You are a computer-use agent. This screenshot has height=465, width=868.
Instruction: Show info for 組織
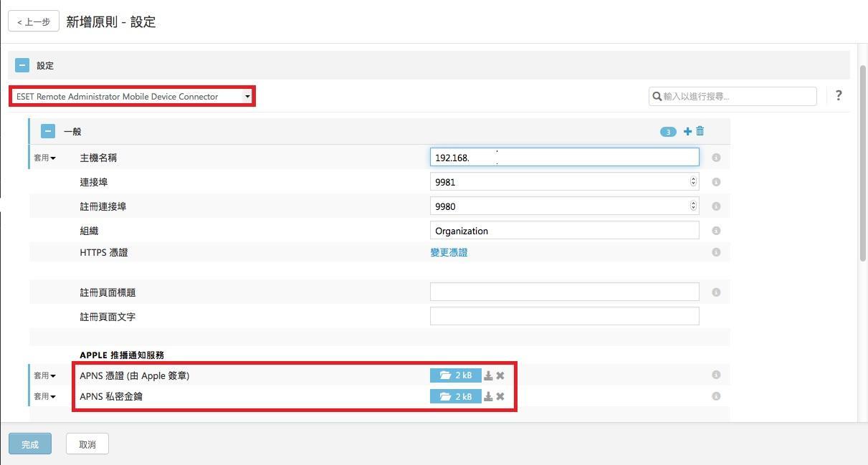(716, 231)
